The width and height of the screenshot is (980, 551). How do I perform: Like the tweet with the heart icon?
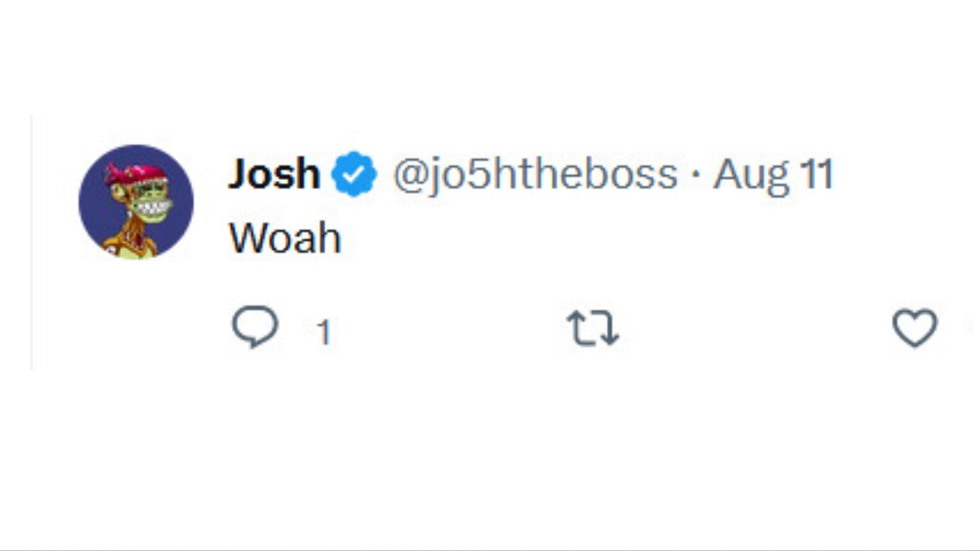click(915, 328)
